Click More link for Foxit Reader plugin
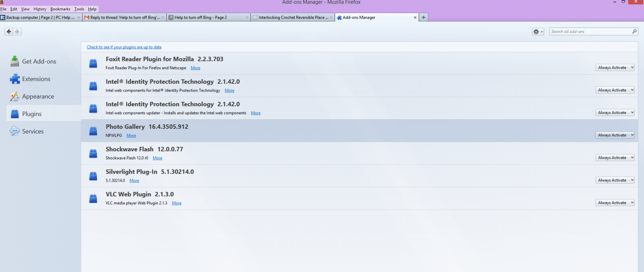 tap(196, 68)
